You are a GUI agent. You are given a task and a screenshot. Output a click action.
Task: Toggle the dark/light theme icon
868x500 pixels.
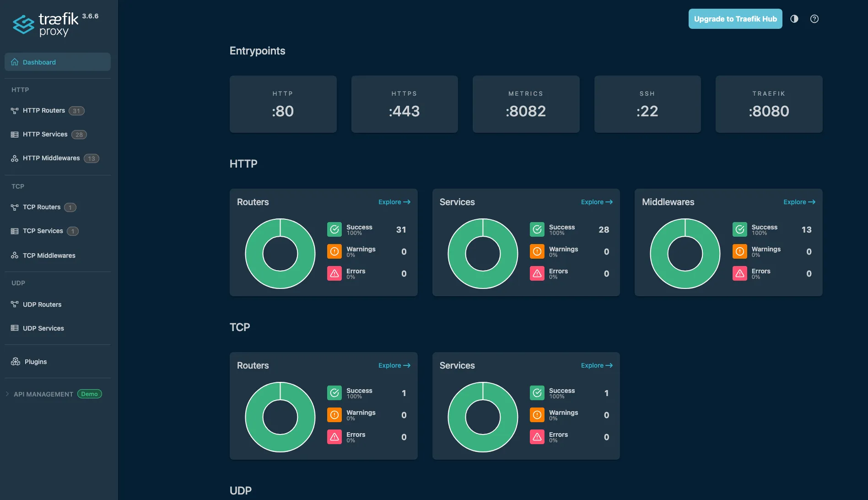(794, 19)
